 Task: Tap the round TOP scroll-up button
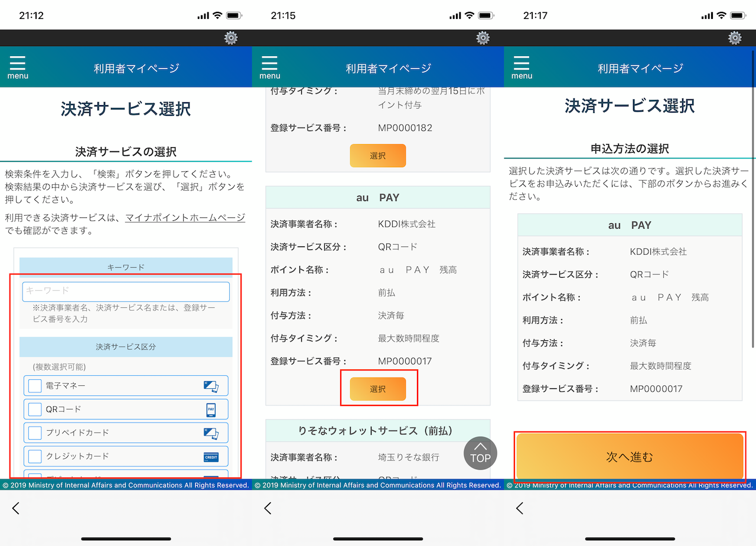click(480, 453)
